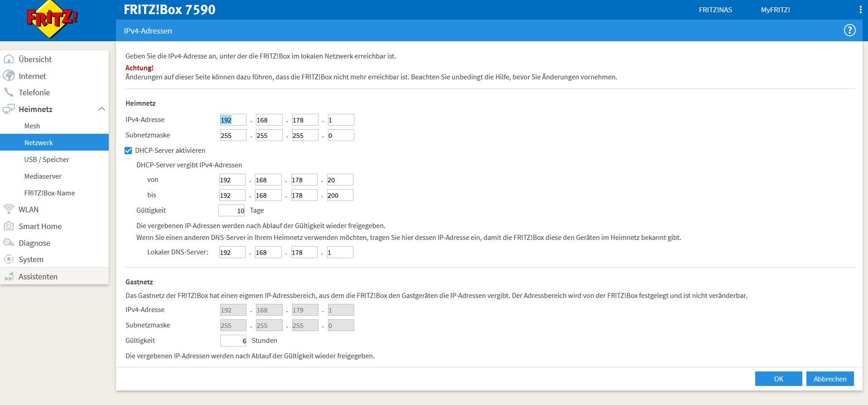Screen dimensions: 868x405
Task: Click the Assistenten icon
Action: pos(9,276)
